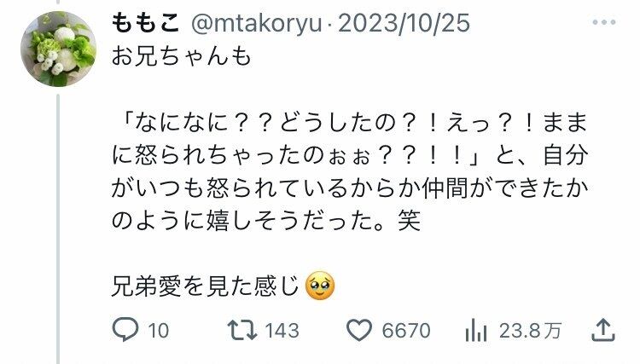
Task: Open the flower bouquet profile avatar
Action: 58,49
